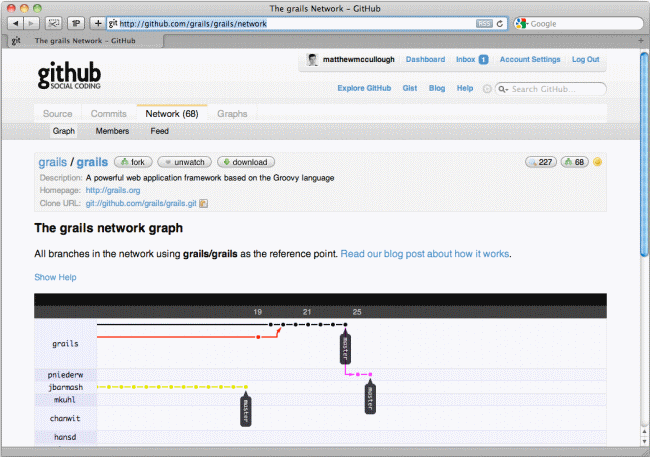Click the red branch commit dot
650x457 pixels.
[258, 337]
